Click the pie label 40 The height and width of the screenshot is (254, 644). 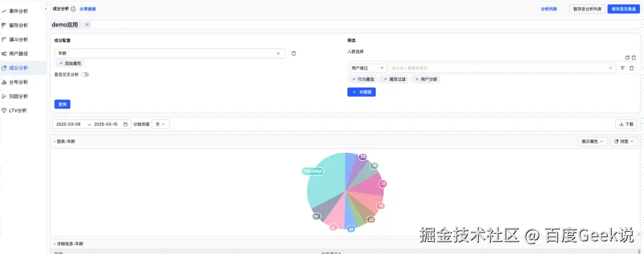[316, 216]
